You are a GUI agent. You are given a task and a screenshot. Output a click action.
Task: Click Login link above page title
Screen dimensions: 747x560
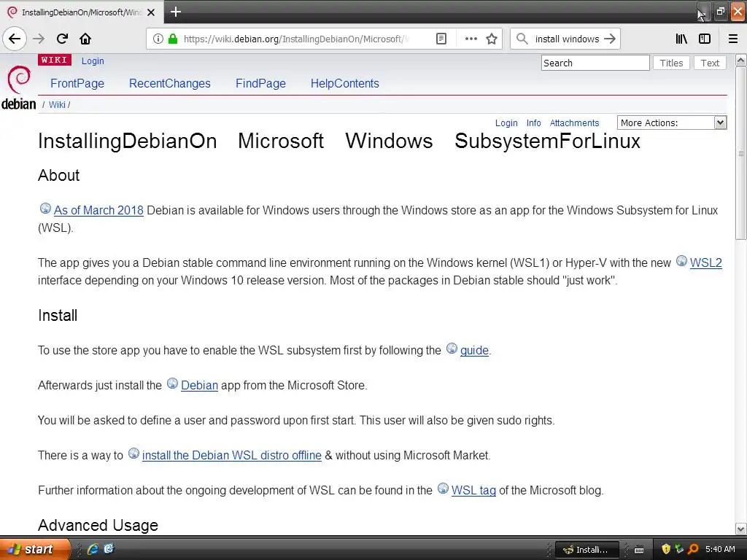click(506, 122)
